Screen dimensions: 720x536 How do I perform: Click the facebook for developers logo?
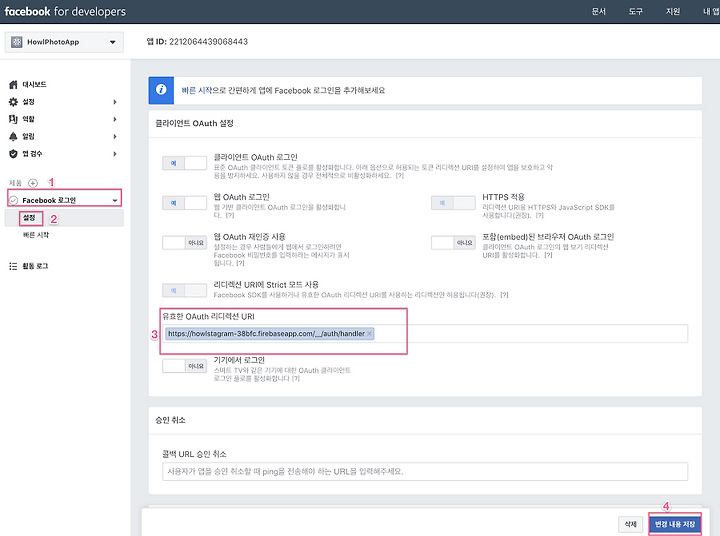point(65,11)
